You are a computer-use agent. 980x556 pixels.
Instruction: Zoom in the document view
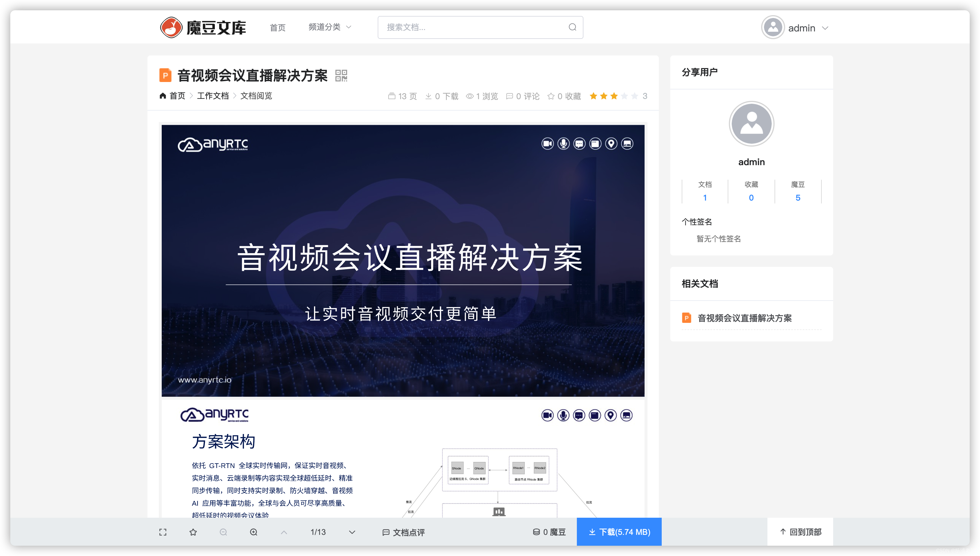[x=253, y=532]
